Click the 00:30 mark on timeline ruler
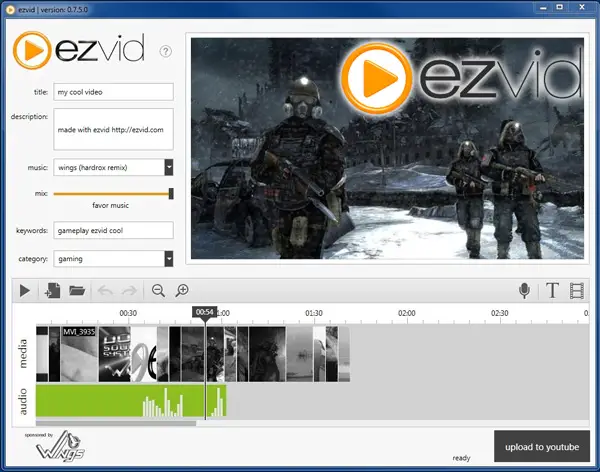 [128, 313]
